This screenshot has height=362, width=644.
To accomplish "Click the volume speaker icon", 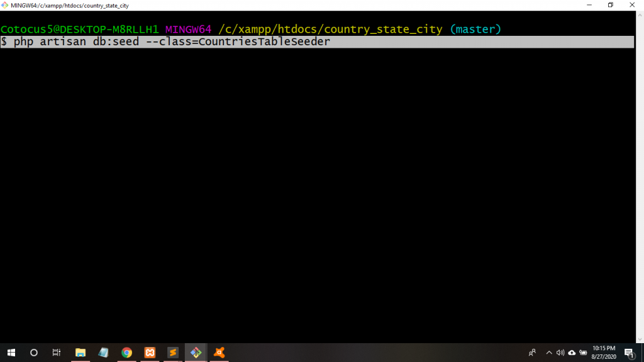I will click(x=560, y=353).
